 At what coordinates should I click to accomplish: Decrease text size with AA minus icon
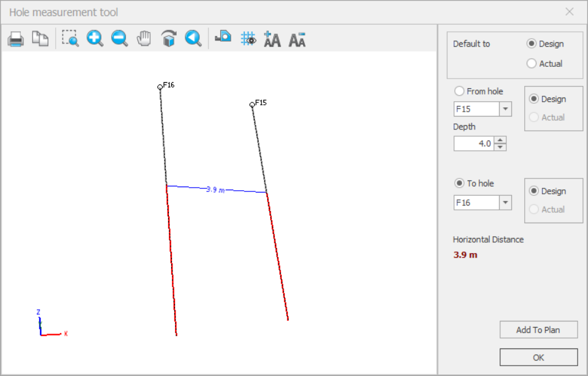297,39
